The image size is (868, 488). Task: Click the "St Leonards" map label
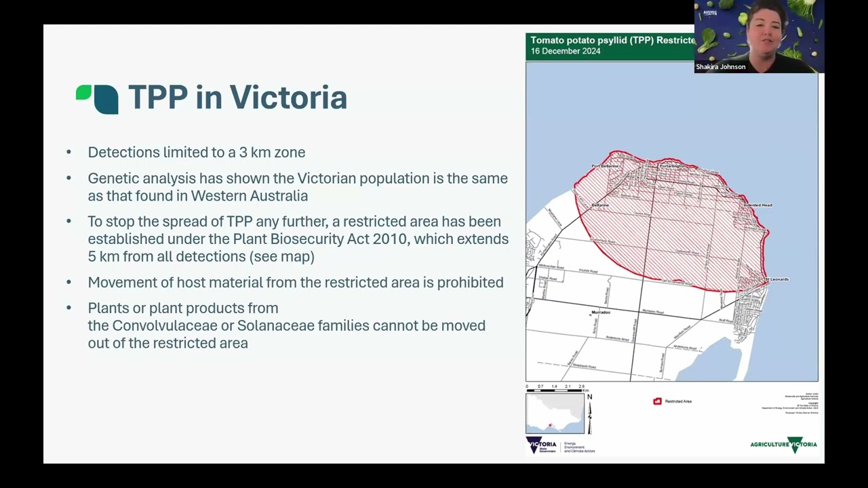click(x=777, y=279)
